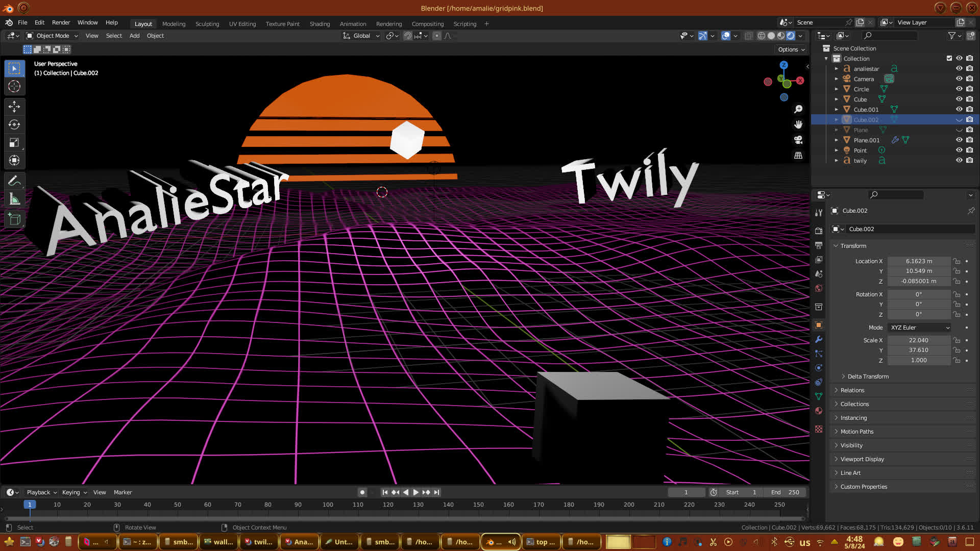The image size is (980, 551).
Task: Open the XYZ Euler rotation mode dropdown
Action: (x=920, y=328)
